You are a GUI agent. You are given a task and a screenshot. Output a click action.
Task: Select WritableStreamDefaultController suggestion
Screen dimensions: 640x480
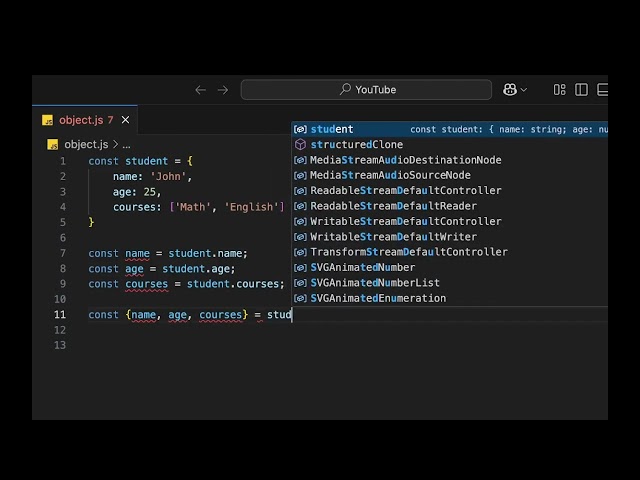(x=450, y=221)
